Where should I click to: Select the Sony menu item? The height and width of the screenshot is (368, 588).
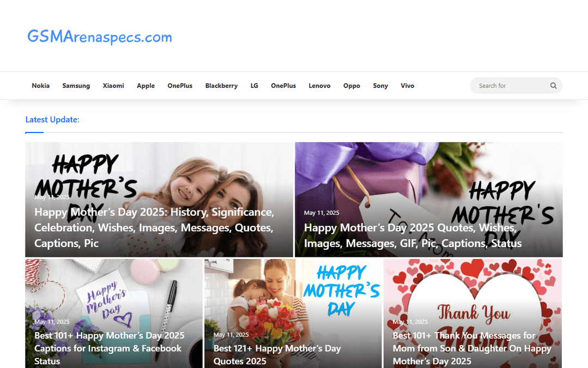click(x=380, y=86)
